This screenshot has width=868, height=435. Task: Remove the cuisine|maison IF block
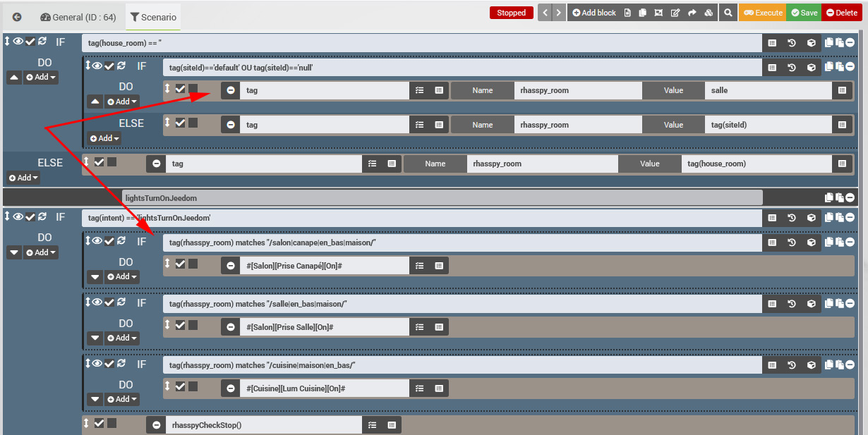[850, 364]
